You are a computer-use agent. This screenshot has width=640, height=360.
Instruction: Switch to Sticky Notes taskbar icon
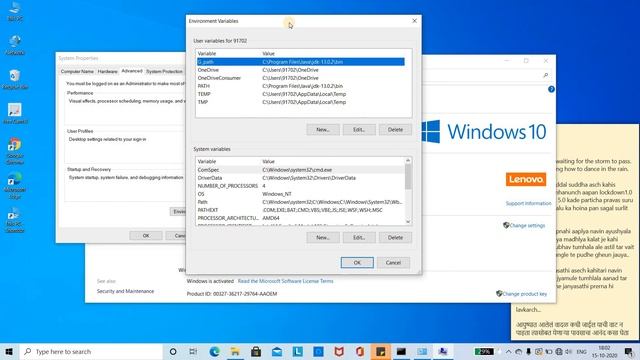(380, 351)
